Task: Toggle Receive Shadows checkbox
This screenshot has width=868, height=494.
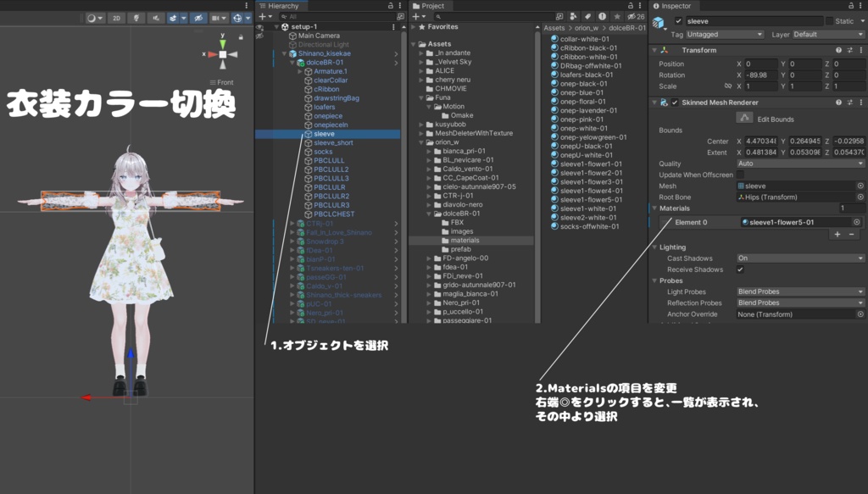Action: point(740,269)
